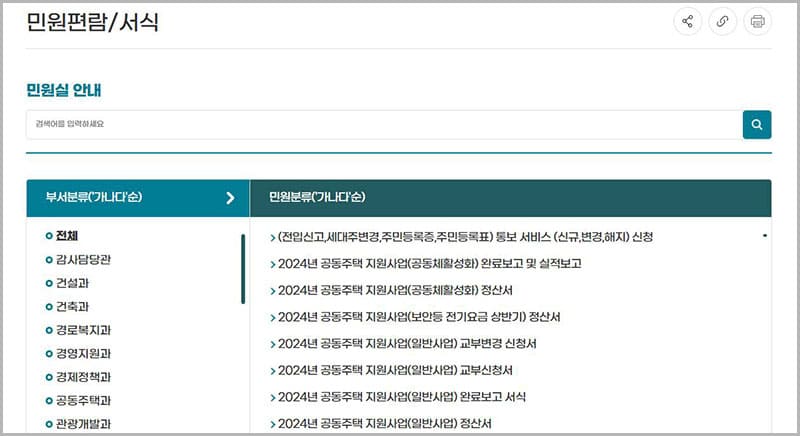The width and height of the screenshot is (800, 436).
Task: Click the share icon button
Action: (x=687, y=21)
